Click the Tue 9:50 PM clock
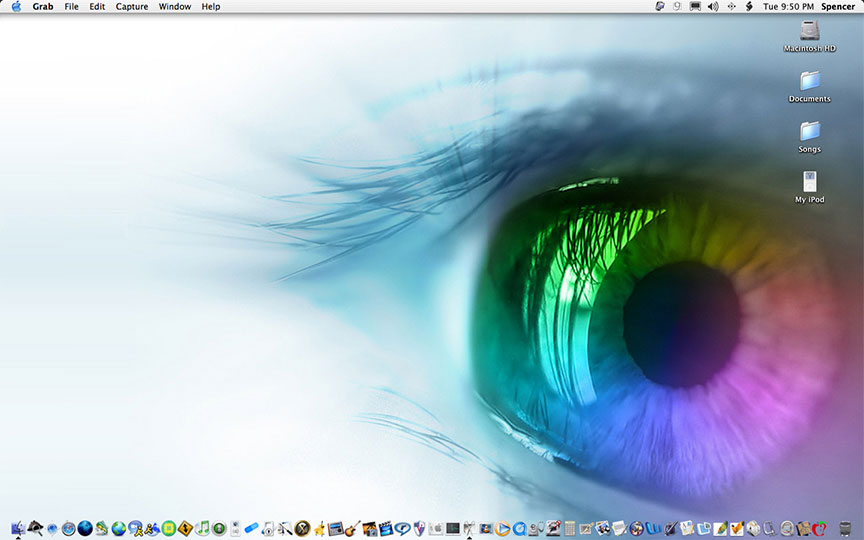The image size is (864, 540). coord(788,7)
